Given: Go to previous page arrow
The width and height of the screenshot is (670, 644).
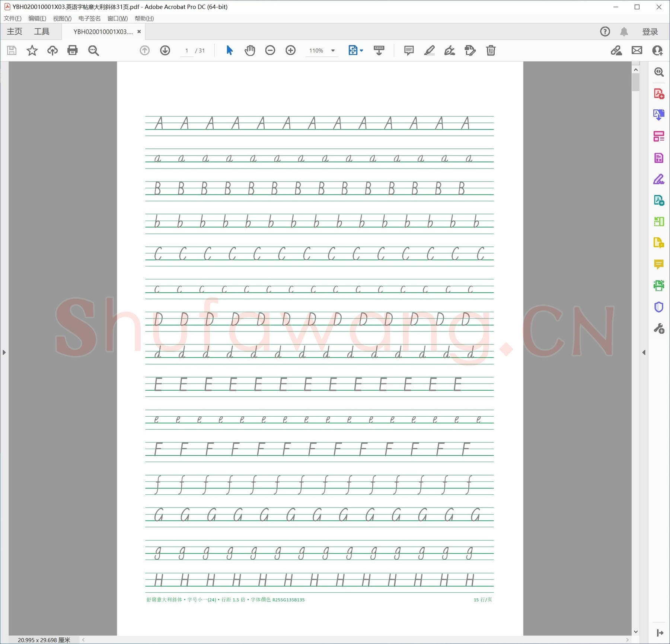Looking at the screenshot, I should [145, 50].
